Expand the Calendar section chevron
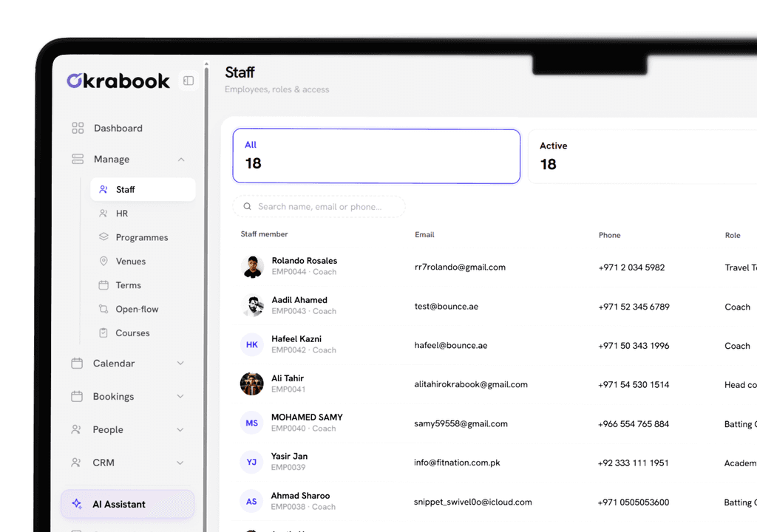The width and height of the screenshot is (757, 532). click(180, 363)
